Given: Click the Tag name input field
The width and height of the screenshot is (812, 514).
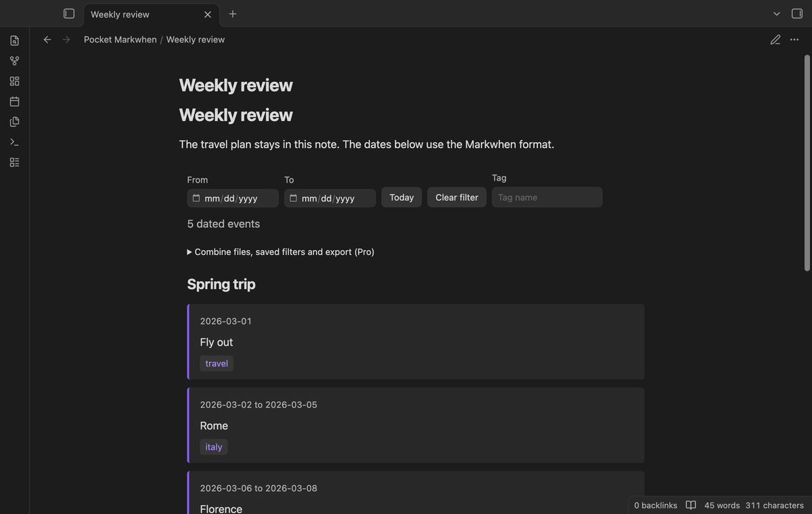Looking at the screenshot, I should coord(547,197).
